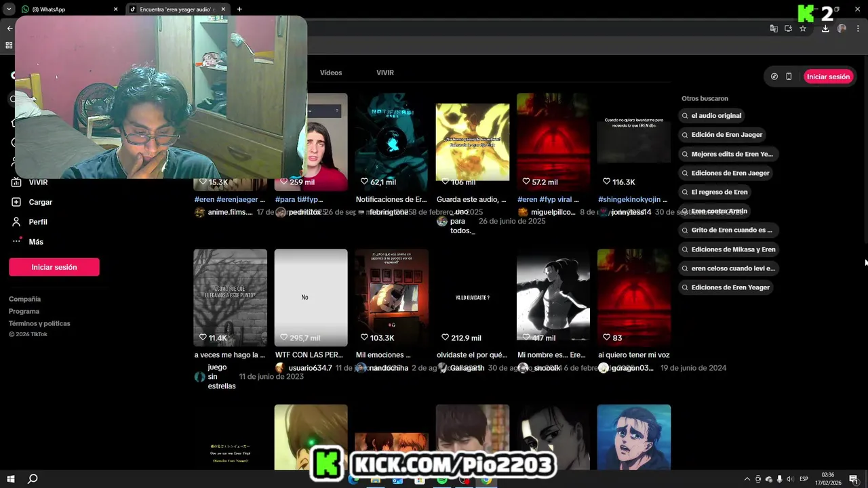Open Más in the left sidebar
868x488 pixels.
pyautogui.click(x=36, y=241)
